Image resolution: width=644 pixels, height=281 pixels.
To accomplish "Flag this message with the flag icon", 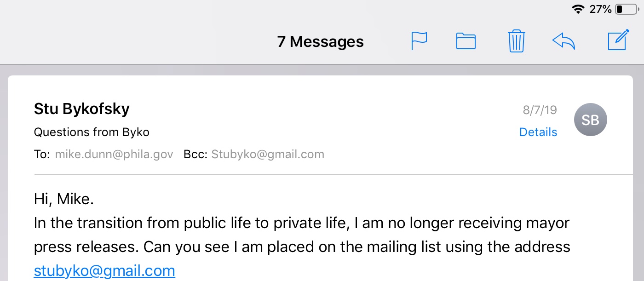I will point(419,41).
